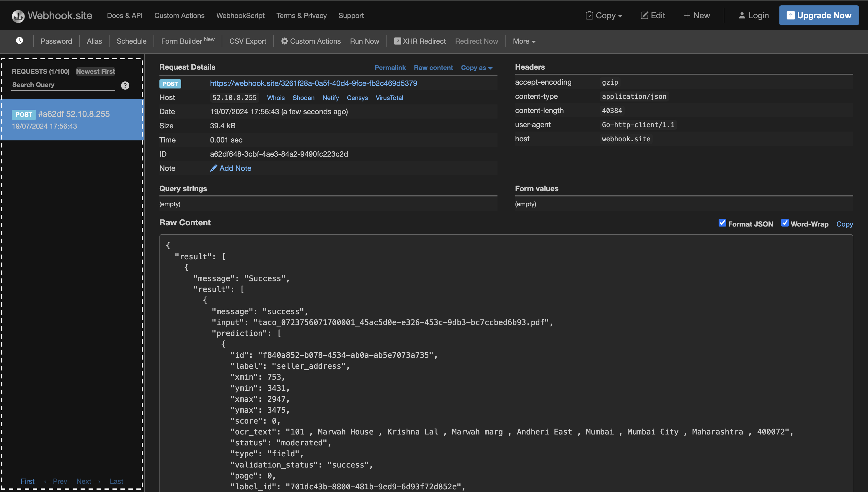Open Netify lookup for host

(x=331, y=98)
